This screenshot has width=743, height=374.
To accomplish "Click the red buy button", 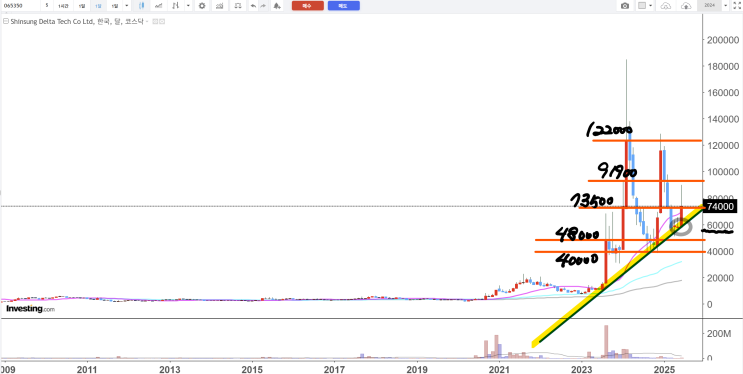I will pyautogui.click(x=308, y=6).
